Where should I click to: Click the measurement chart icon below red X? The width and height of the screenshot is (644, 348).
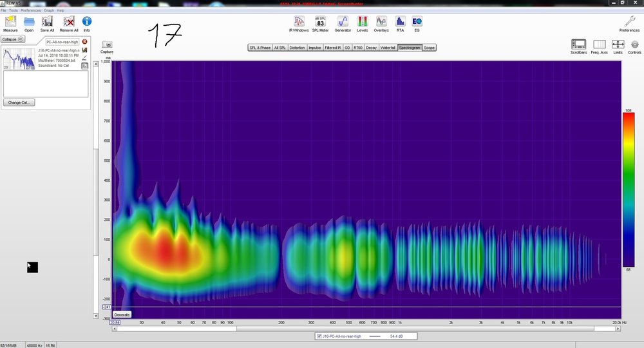tap(84, 50)
